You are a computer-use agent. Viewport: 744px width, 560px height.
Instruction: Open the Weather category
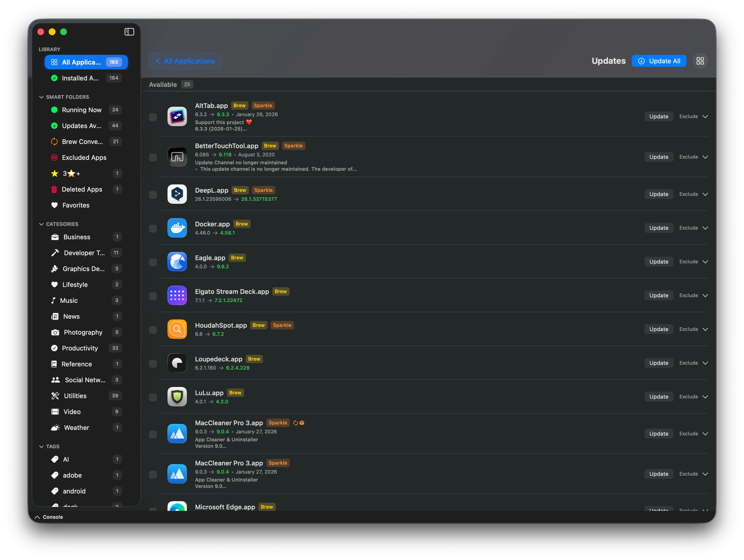click(x=86, y=427)
